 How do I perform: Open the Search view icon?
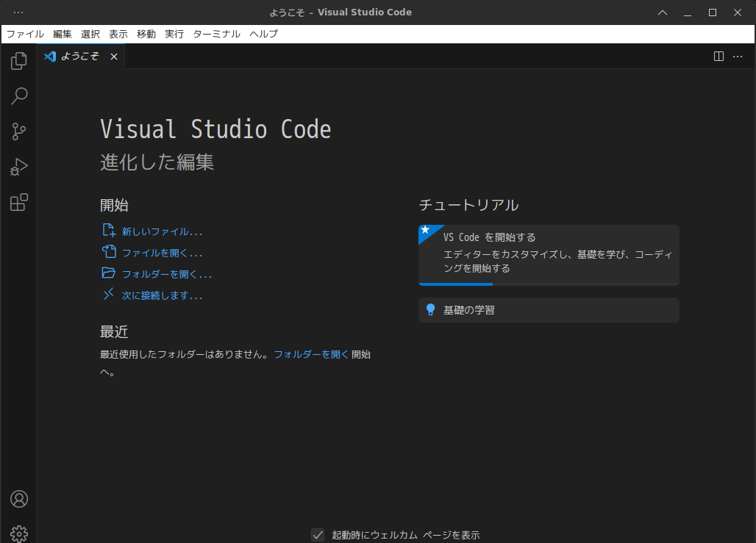tap(19, 96)
